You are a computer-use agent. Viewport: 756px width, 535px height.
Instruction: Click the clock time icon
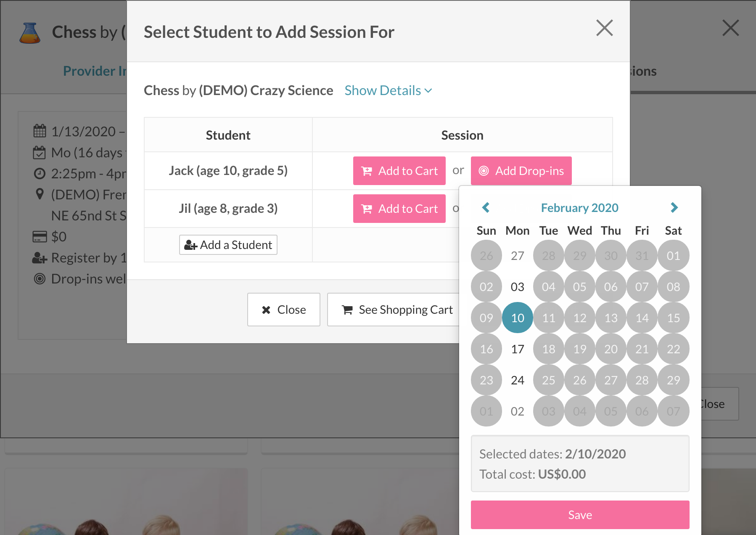[x=40, y=173]
